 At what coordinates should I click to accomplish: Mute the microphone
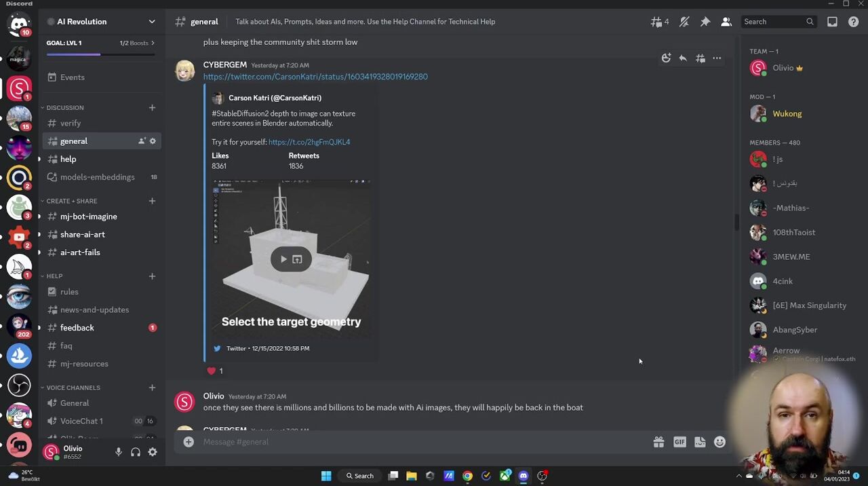pyautogui.click(x=119, y=452)
